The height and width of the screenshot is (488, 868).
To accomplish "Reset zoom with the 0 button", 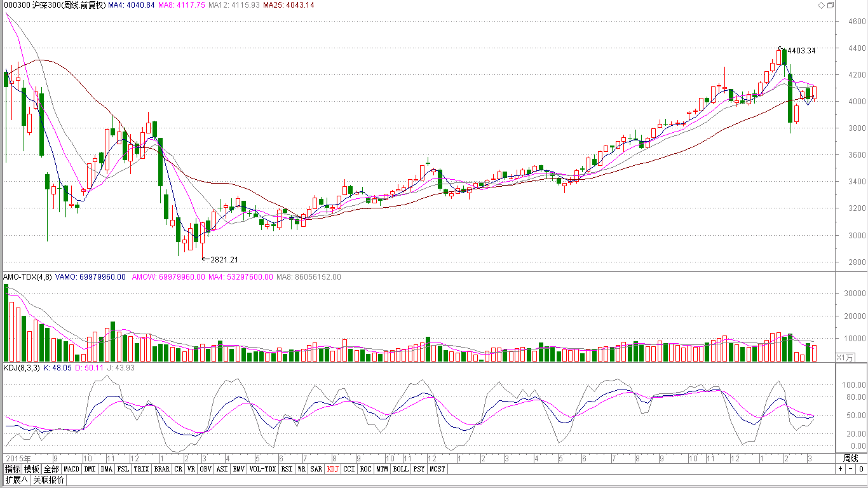I will coord(860,469).
